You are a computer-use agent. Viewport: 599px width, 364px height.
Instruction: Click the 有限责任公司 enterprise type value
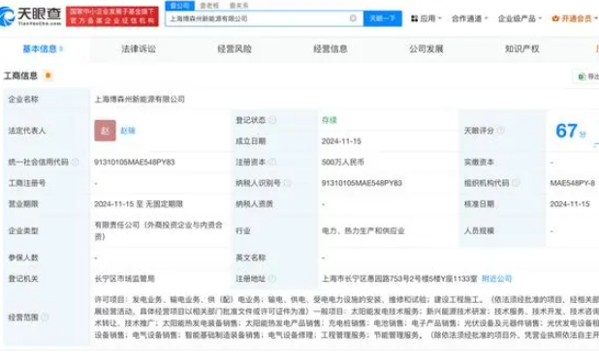click(159, 230)
